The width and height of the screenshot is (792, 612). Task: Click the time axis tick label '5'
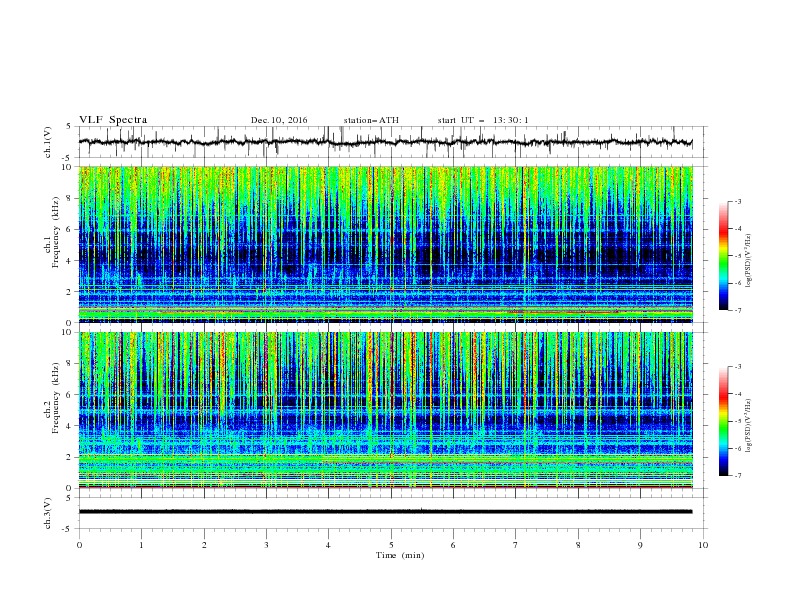click(391, 545)
